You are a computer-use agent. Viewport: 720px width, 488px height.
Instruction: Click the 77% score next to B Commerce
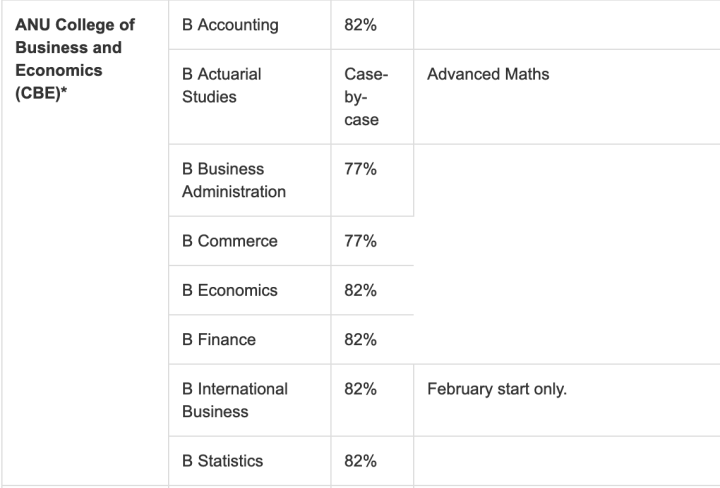pyautogui.click(x=360, y=241)
